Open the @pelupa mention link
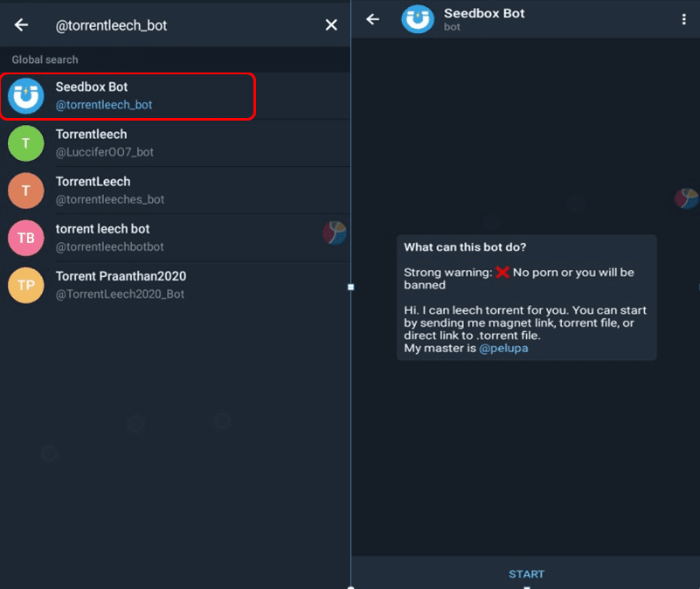The width and height of the screenshot is (700, 589). [x=503, y=348]
